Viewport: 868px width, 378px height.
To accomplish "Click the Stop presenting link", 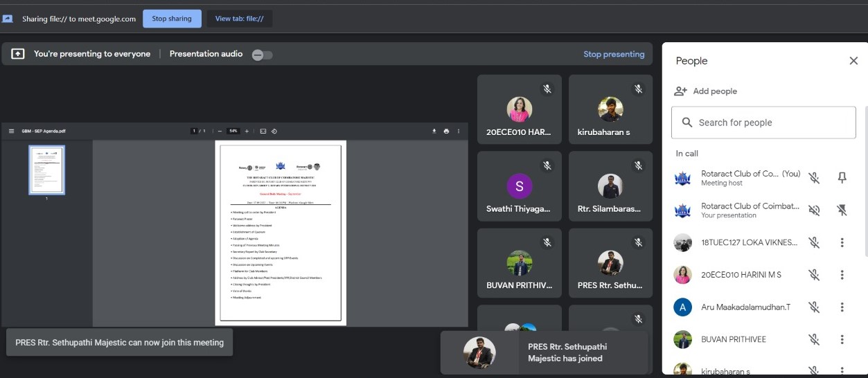I will [x=613, y=54].
